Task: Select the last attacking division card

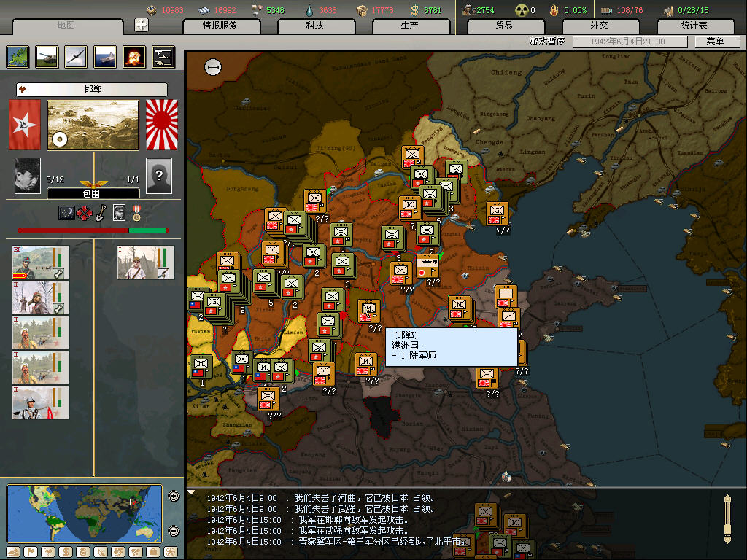Action: point(41,402)
